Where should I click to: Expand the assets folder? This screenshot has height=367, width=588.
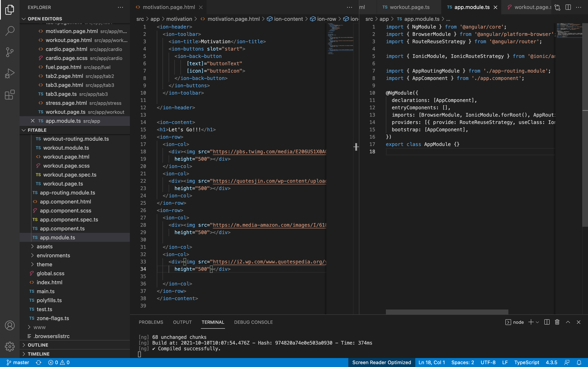pos(45,246)
